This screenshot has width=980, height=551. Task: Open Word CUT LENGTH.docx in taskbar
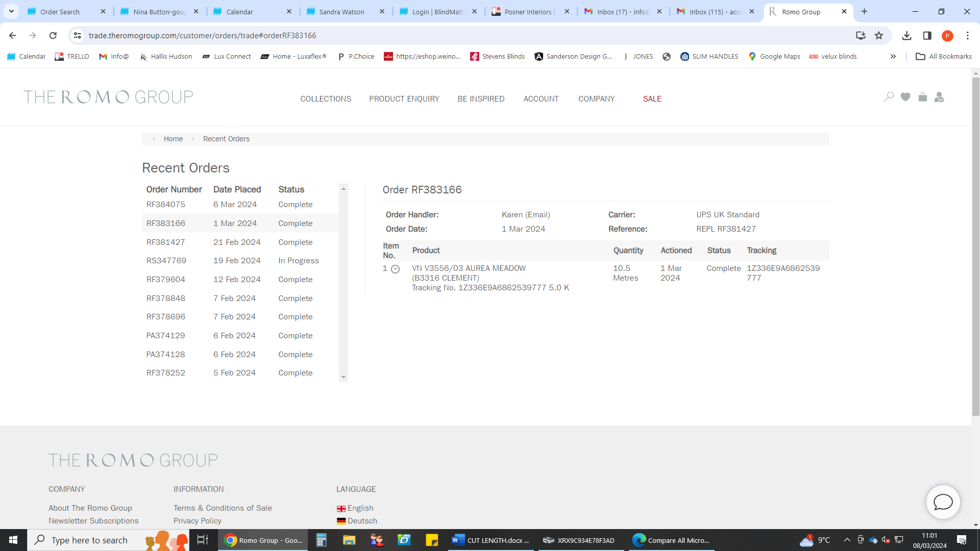(491, 540)
